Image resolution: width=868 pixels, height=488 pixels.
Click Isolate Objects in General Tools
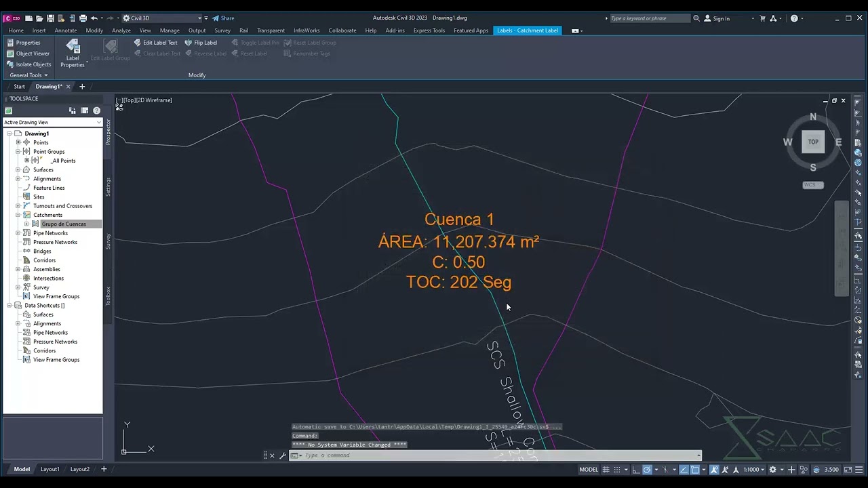click(x=28, y=64)
